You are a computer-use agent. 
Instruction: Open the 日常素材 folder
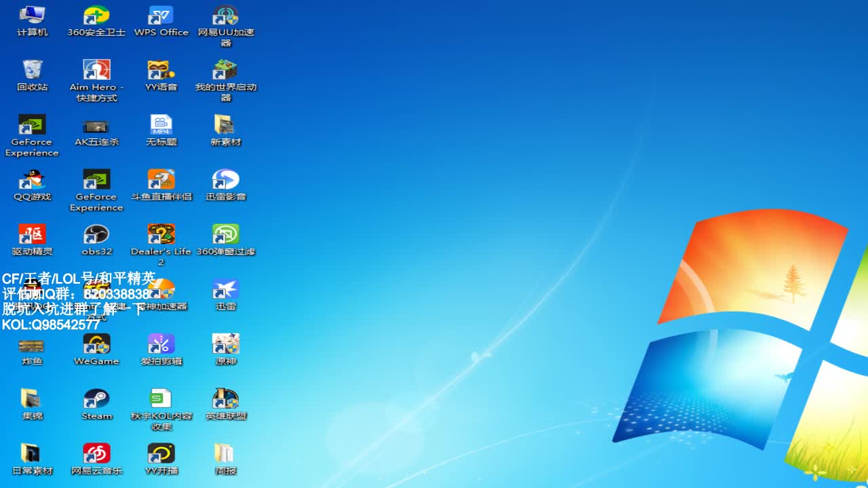32,460
